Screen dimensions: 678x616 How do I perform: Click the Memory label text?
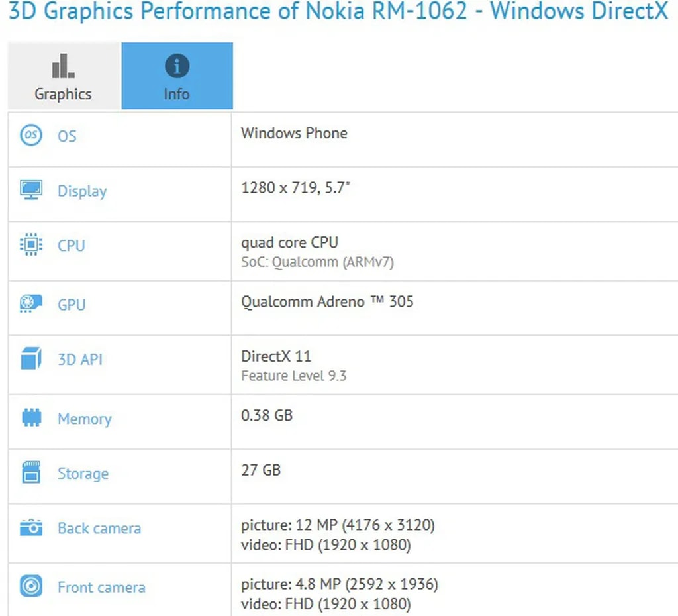coord(84,419)
